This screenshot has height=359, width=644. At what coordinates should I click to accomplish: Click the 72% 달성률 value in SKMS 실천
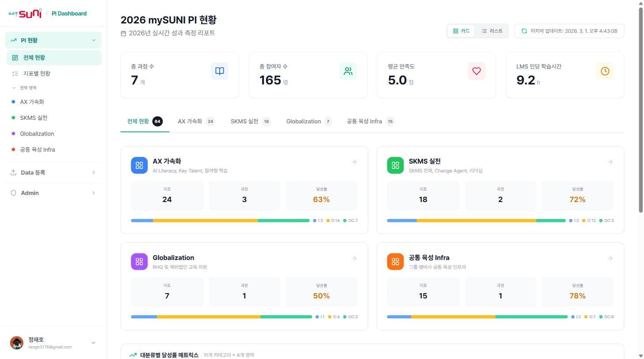[577, 199]
